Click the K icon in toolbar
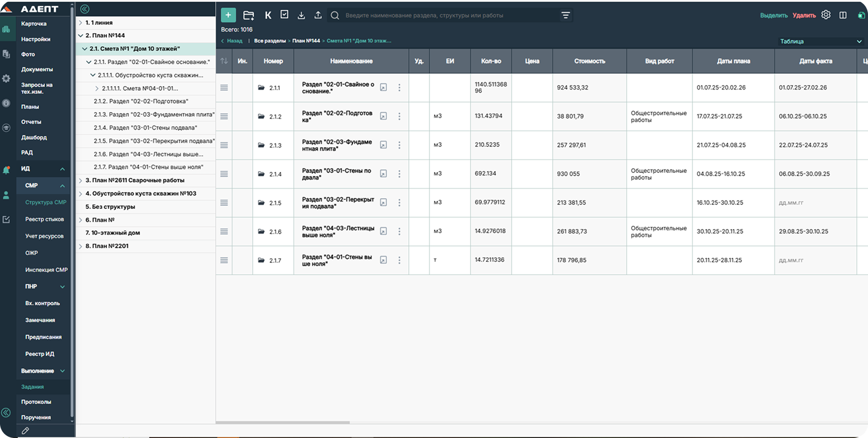 (268, 15)
